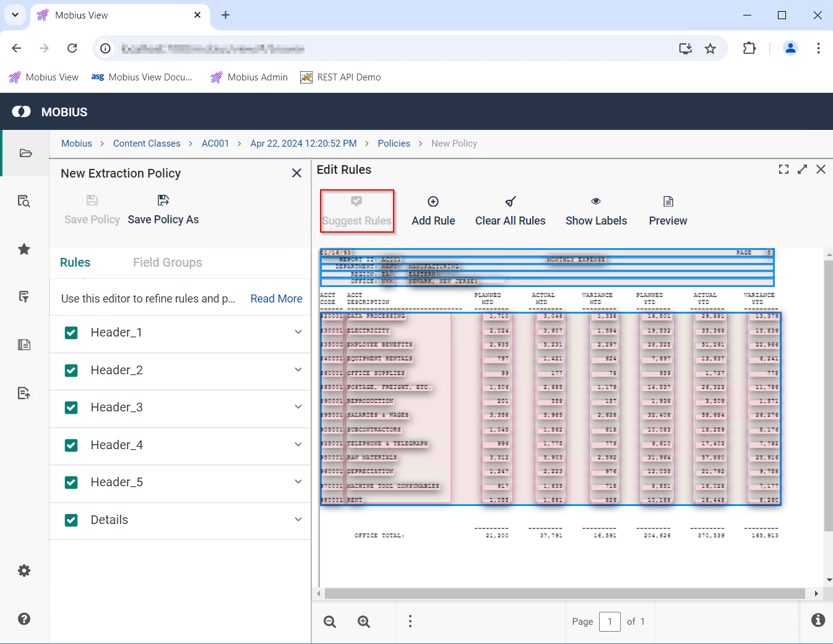Expand the Header_4 rule chevron
The image size is (833, 644).
pos(298,445)
